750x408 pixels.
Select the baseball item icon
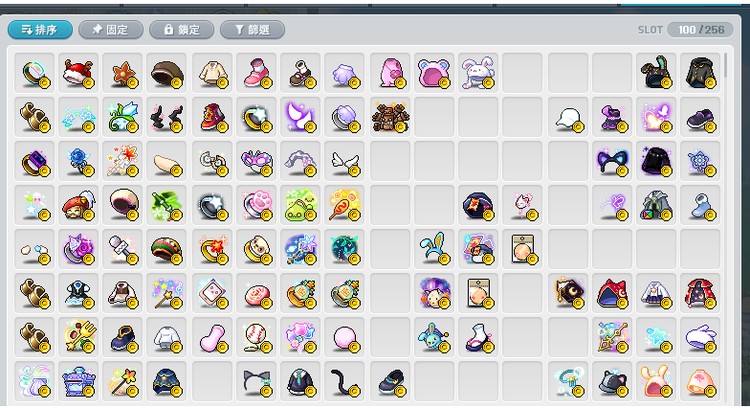[x=256, y=337]
